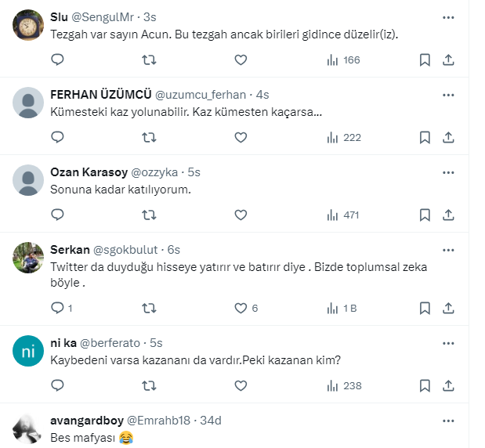The image size is (485, 448).
Task: Open the @uzumcu_ferhan profile handle
Action: click(x=201, y=94)
